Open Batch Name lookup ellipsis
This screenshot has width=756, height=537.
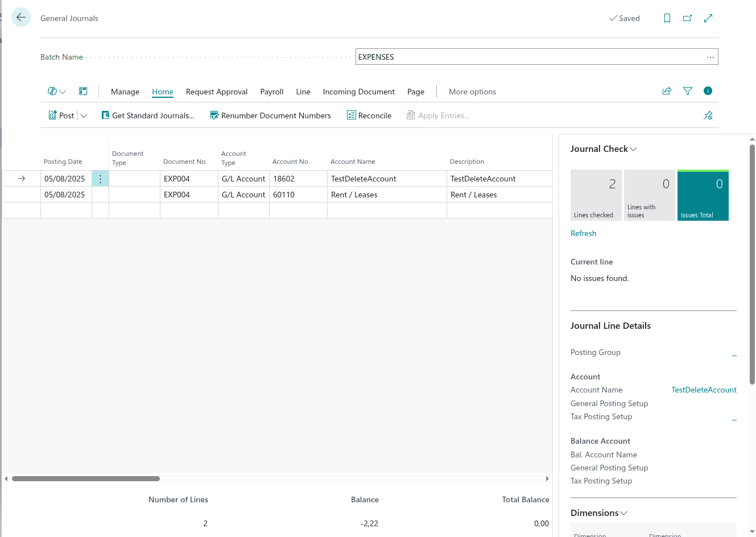[710, 57]
